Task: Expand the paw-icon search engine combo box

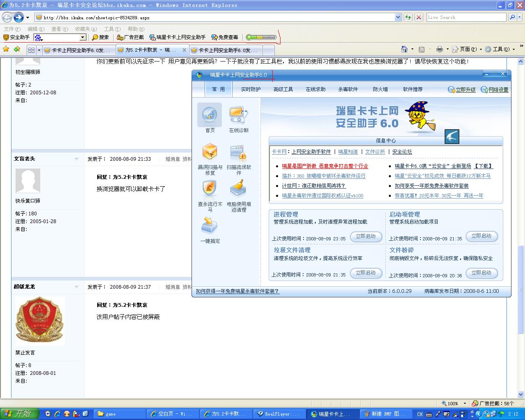Action: pos(82,37)
